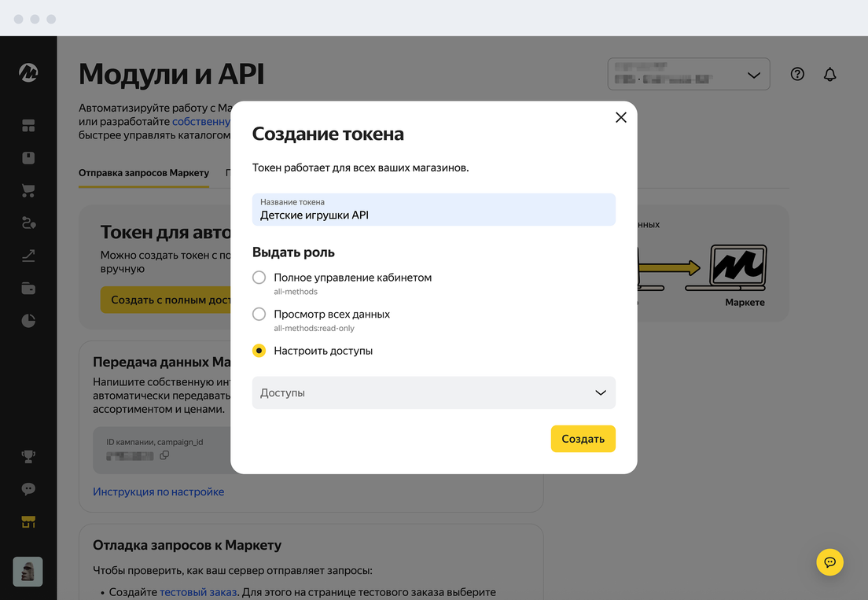Image resolution: width=868 pixels, height=600 pixels.
Task: Click the help question mark icon
Action: 797,75
